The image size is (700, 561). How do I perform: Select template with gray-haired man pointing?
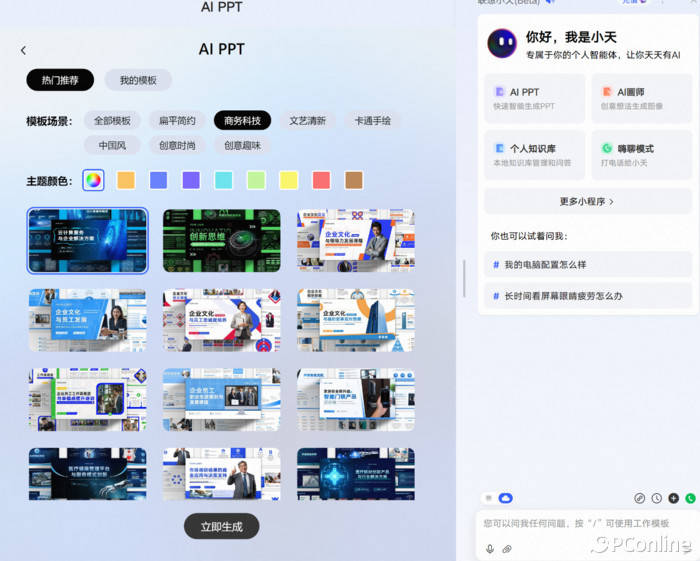[x=222, y=474]
